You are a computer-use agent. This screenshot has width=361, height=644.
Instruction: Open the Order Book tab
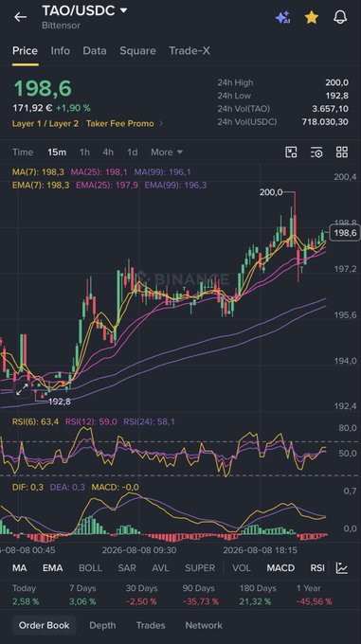click(x=44, y=625)
